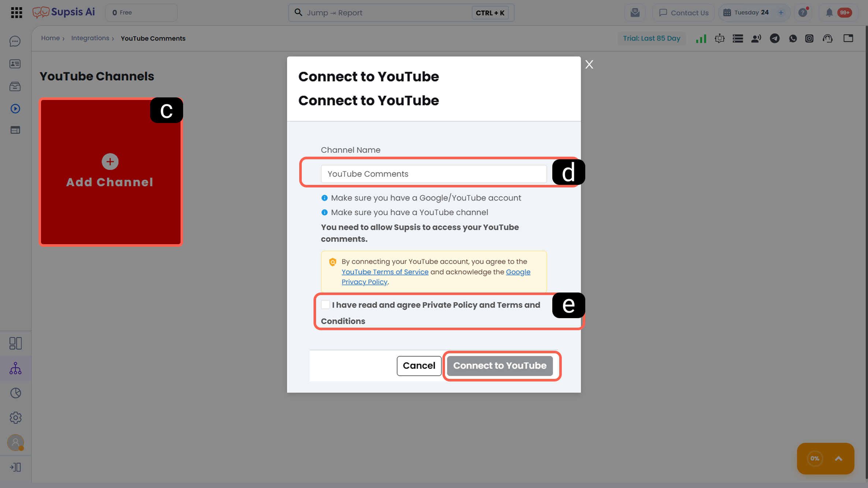
Task: Click the browser window icon in toolbar
Action: pyautogui.click(x=848, y=38)
